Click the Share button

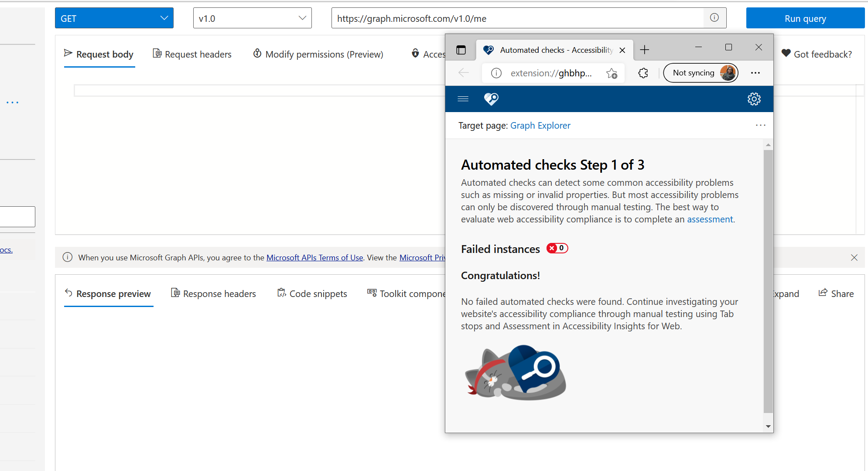836,294
